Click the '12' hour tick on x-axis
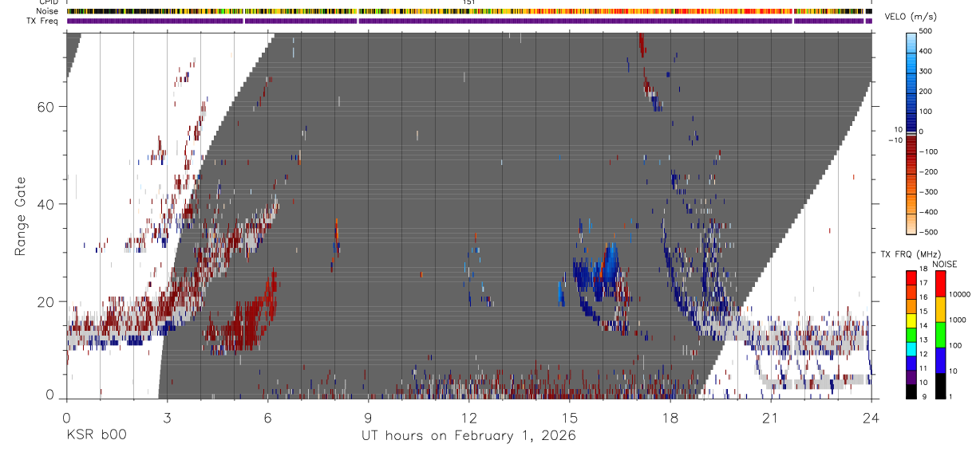This screenshot has height=452, width=980. click(469, 417)
